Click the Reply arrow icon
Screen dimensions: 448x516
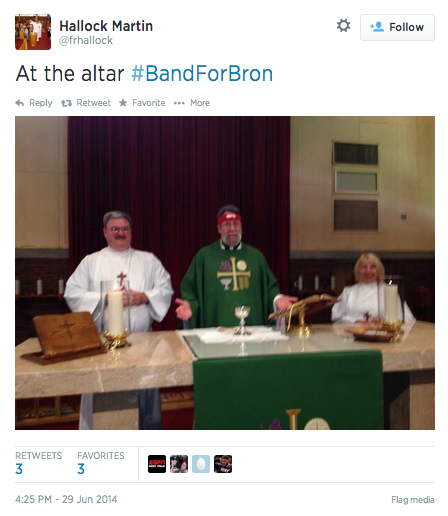(20, 103)
